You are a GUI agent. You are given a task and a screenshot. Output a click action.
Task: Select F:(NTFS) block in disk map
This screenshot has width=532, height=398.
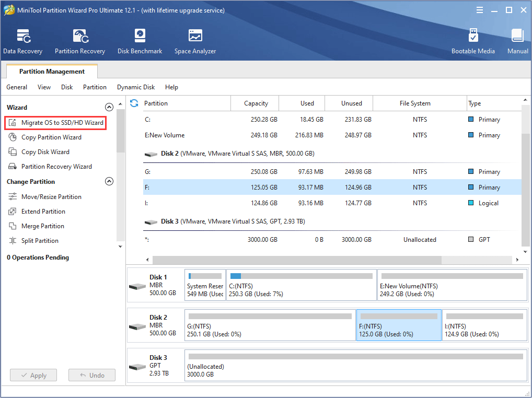(399, 325)
